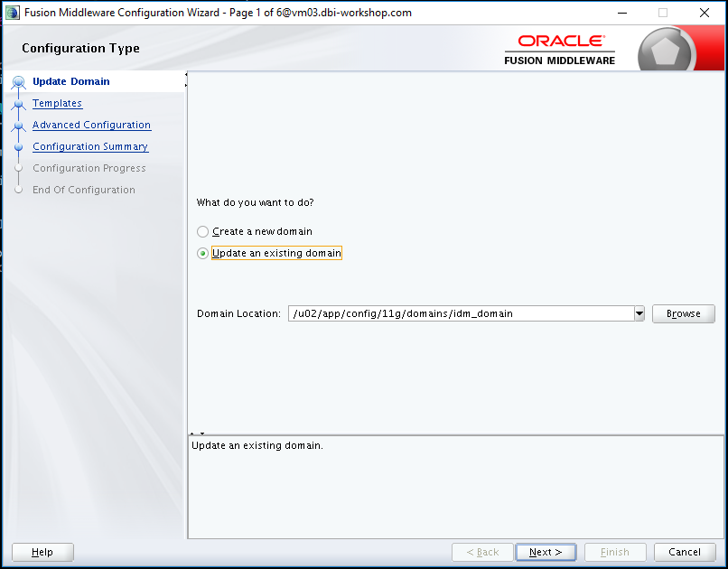Cancel the configuration wizard

(x=685, y=552)
